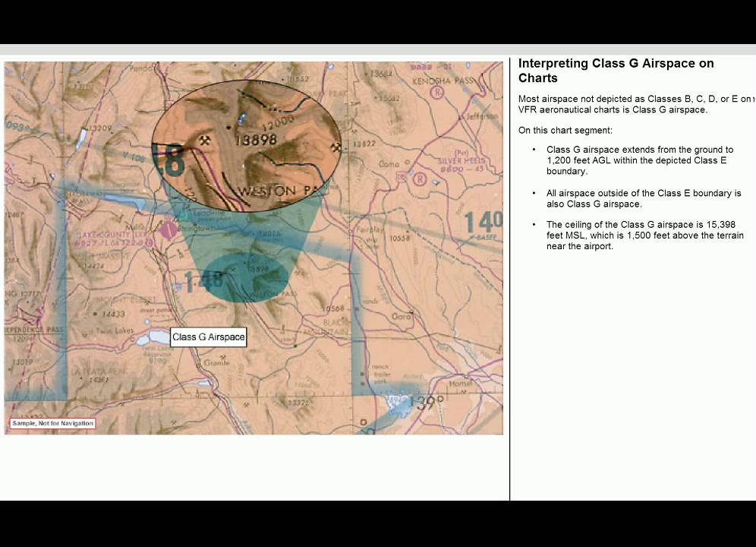This screenshot has height=547, width=756.
Task: Click the 'Sample, Not for Navigation' notice
Action: (x=53, y=423)
